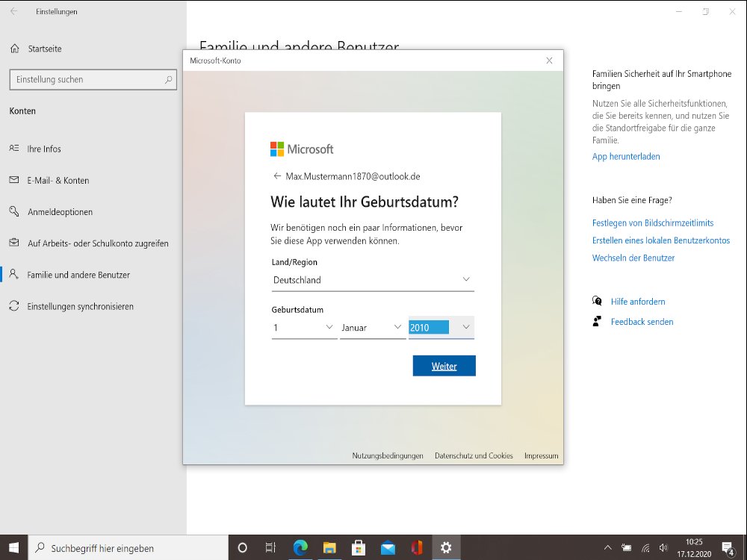Open the Nutzungsbedingungen link
This screenshot has width=747, height=560.
(388, 455)
